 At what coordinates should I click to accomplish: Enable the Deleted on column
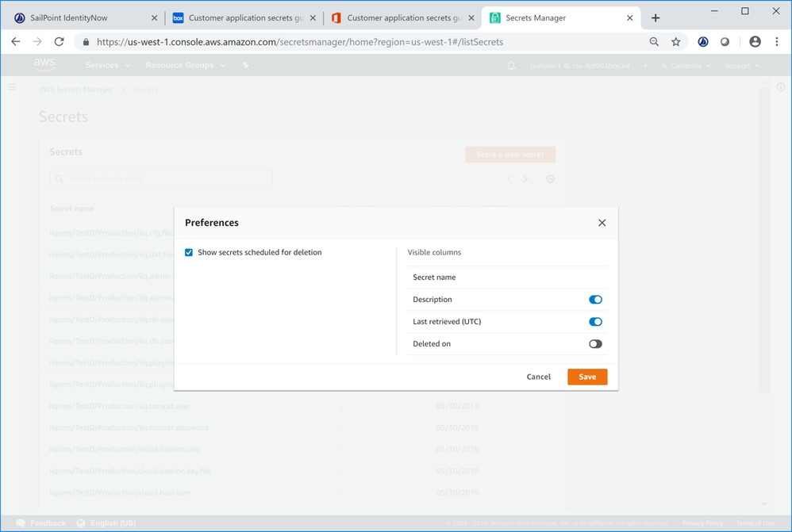595,344
